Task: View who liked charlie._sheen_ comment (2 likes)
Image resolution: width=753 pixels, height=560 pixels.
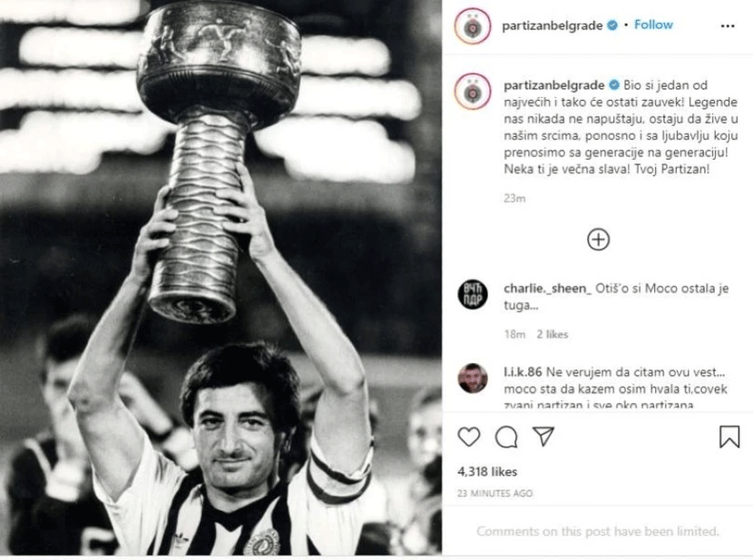Action: pyautogui.click(x=553, y=334)
